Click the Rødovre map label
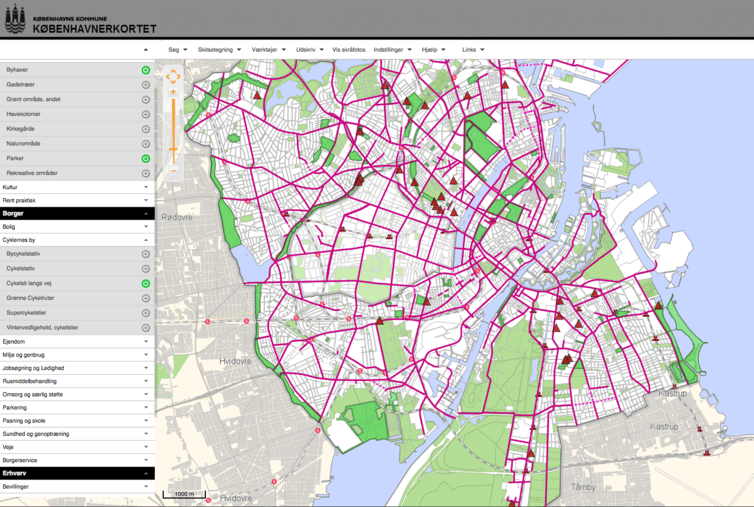Viewport: 754px width, 507px height. click(x=177, y=217)
